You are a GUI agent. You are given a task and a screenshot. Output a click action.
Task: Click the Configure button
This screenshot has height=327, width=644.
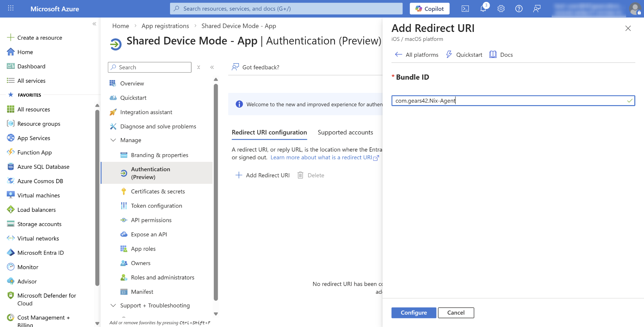click(x=413, y=312)
